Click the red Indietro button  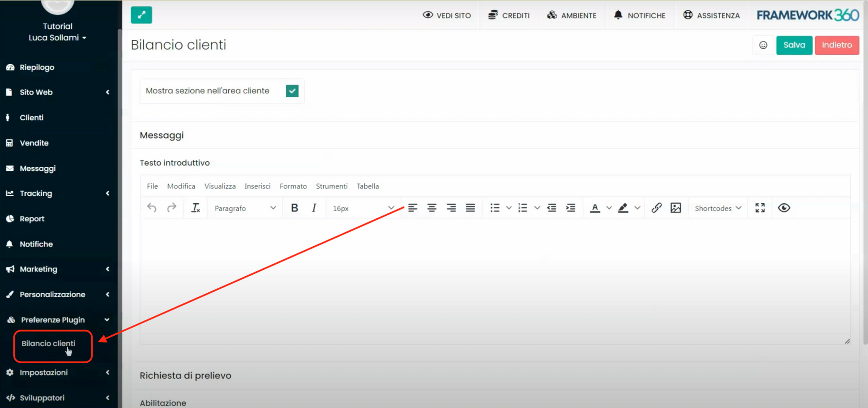click(836, 45)
